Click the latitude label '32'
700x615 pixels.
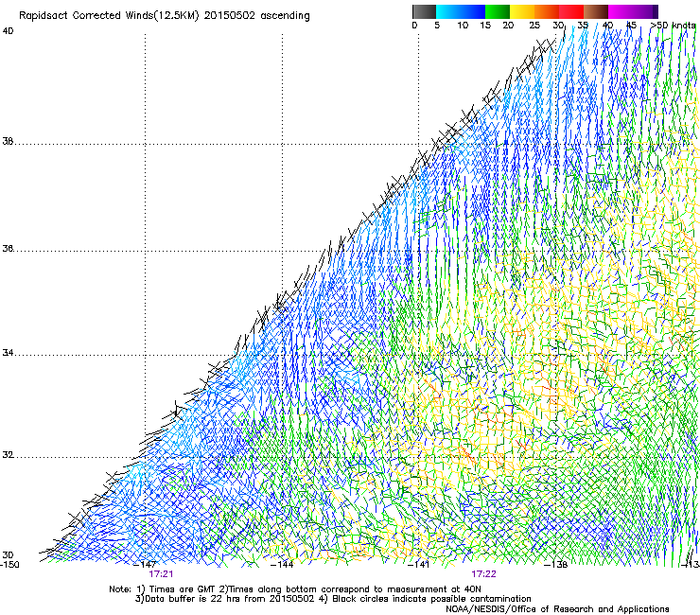point(8,455)
